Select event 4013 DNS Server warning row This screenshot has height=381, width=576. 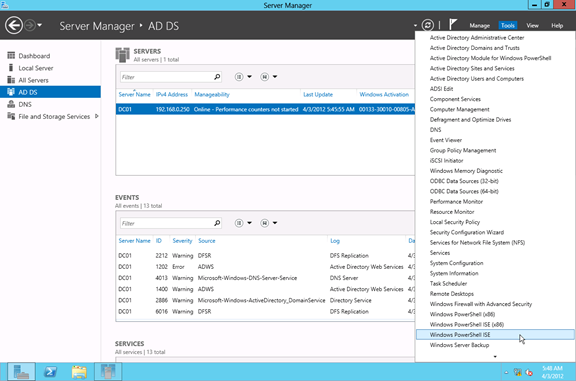(x=266, y=278)
